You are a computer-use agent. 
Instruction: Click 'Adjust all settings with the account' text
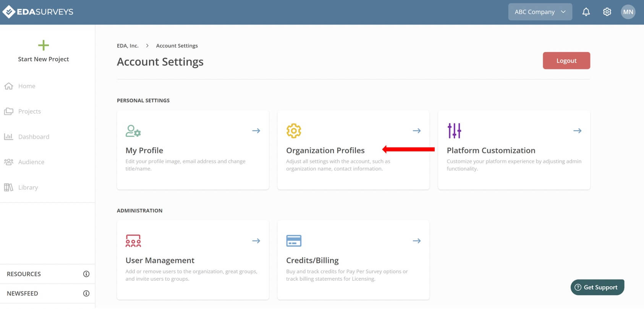click(338, 165)
